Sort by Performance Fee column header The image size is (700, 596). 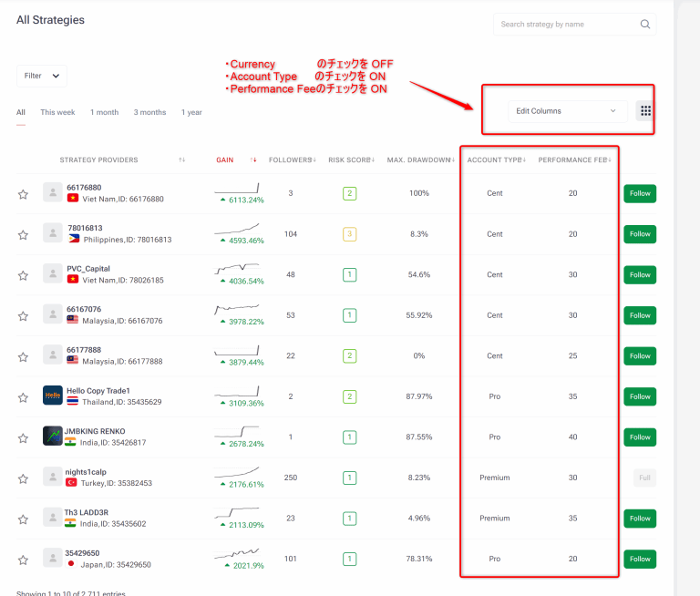573,160
